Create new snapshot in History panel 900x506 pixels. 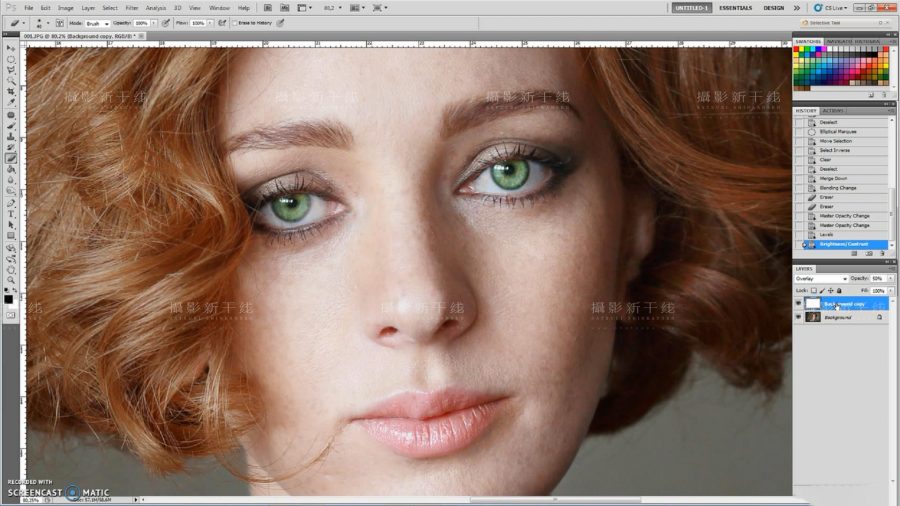(x=869, y=253)
